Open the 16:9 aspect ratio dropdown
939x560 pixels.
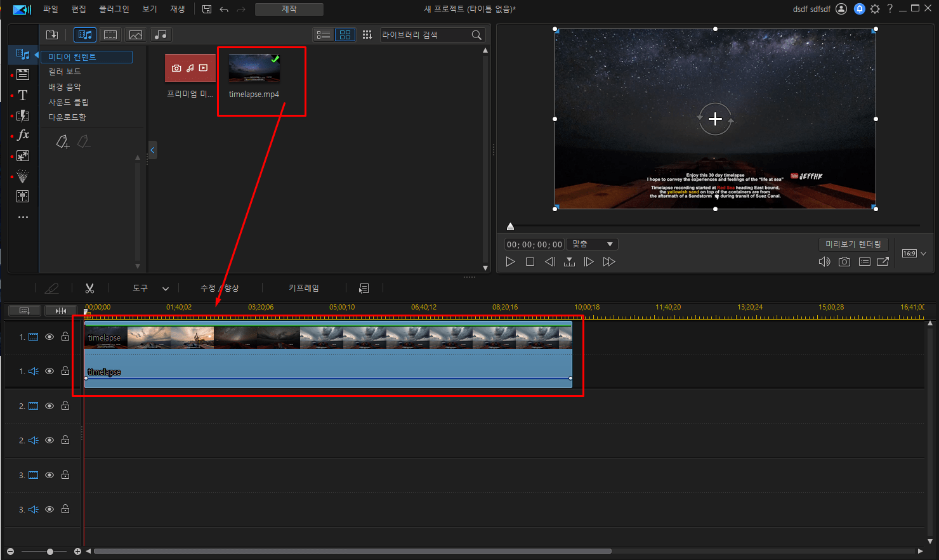click(x=914, y=254)
